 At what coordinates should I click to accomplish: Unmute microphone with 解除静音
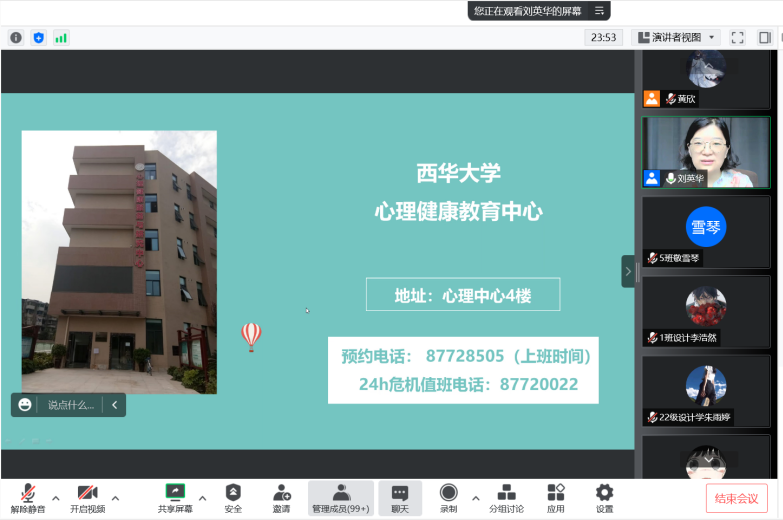click(x=28, y=498)
